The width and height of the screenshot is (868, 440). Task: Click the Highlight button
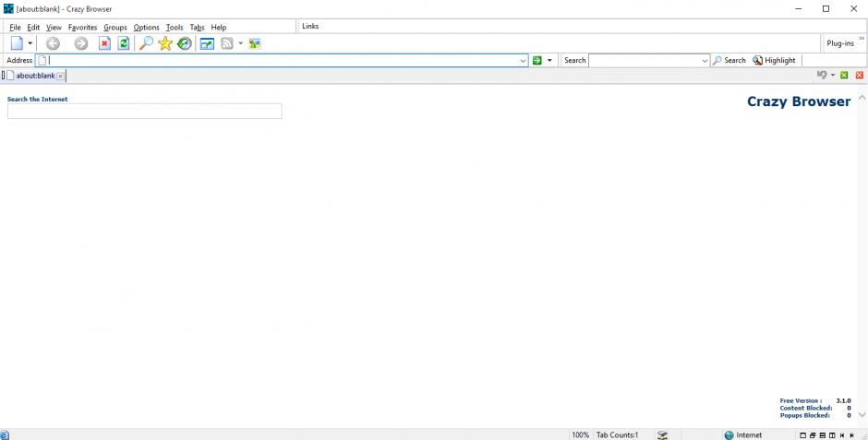coord(774,60)
